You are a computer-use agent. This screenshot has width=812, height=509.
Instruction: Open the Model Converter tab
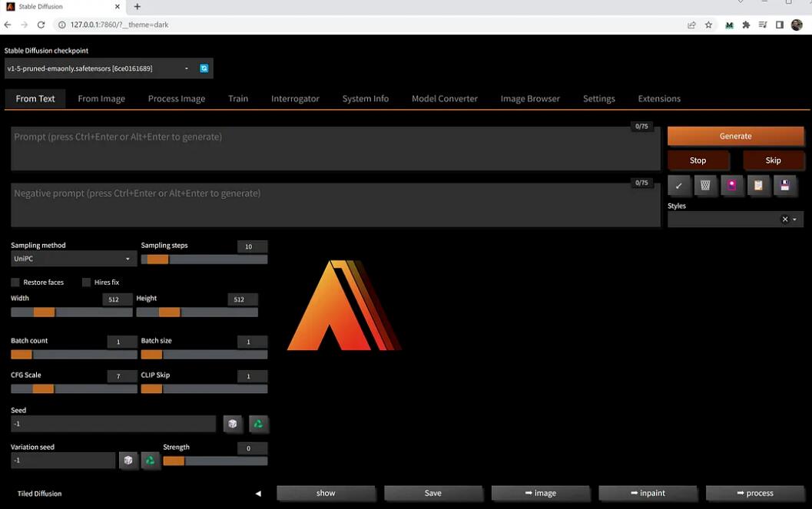point(445,99)
